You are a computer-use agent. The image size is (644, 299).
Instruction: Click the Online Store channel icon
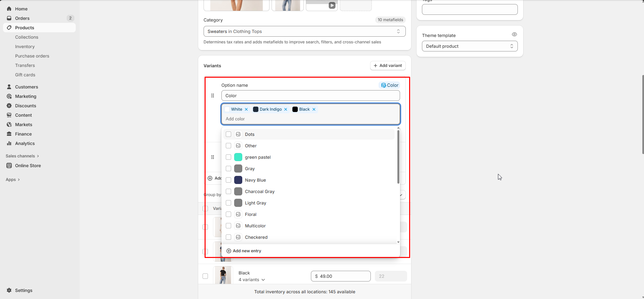click(9, 165)
